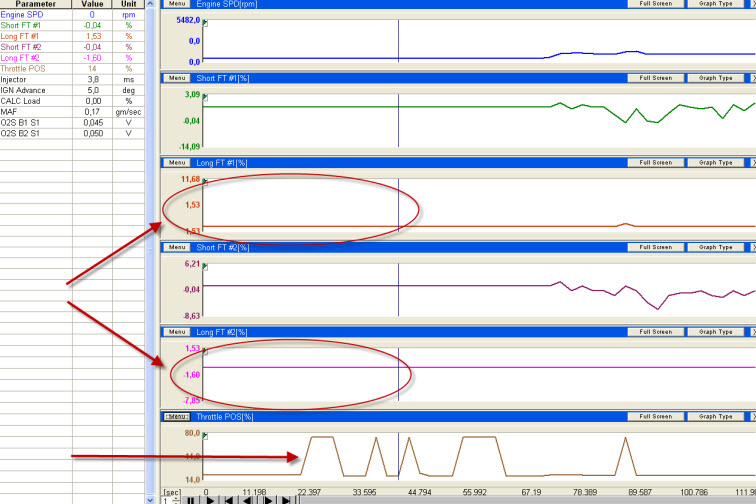The width and height of the screenshot is (756, 504).
Task: Jump to end of recording
Action: point(286,500)
